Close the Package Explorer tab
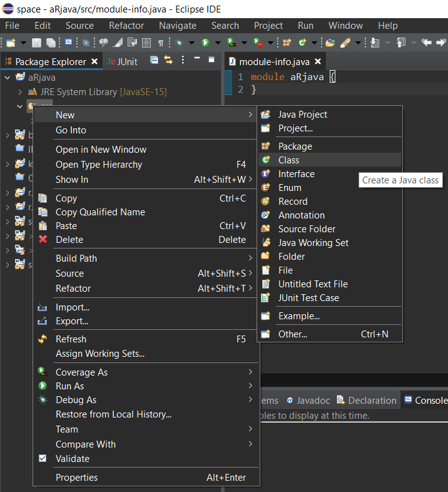 click(x=94, y=61)
